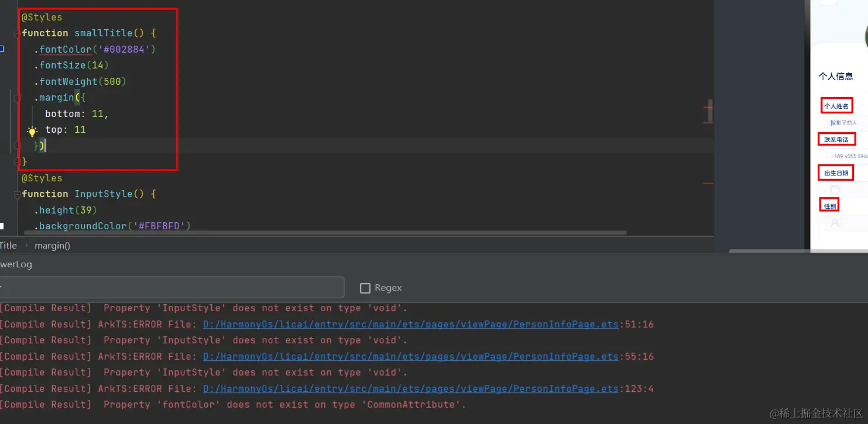Click the 联系电话 phone number field in previewer
The width and height of the screenshot is (868, 424).
point(845,156)
